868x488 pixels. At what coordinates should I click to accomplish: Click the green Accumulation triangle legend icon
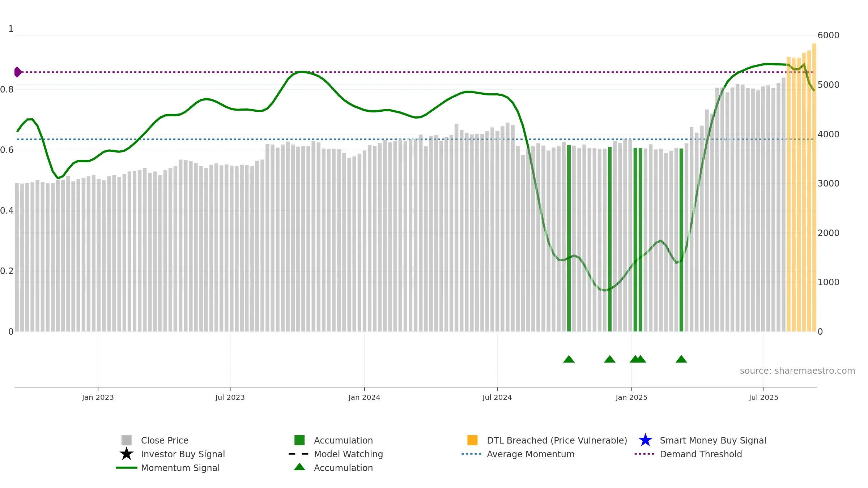299,467
